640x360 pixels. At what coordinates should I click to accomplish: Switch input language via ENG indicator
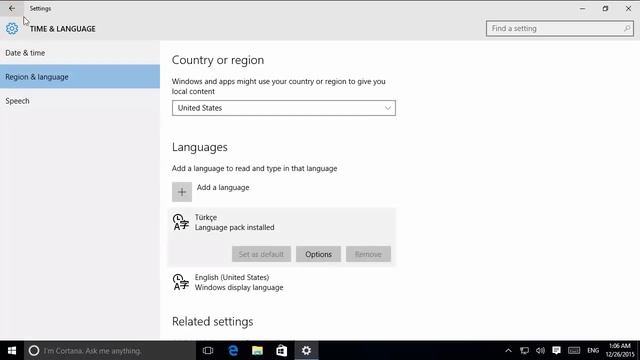coord(593,351)
